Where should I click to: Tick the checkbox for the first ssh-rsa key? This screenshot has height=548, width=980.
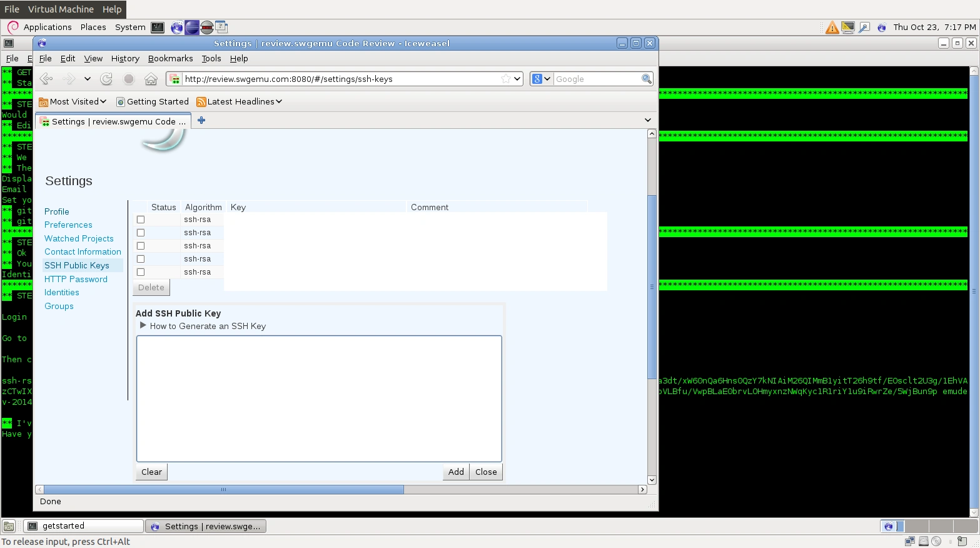click(x=141, y=220)
